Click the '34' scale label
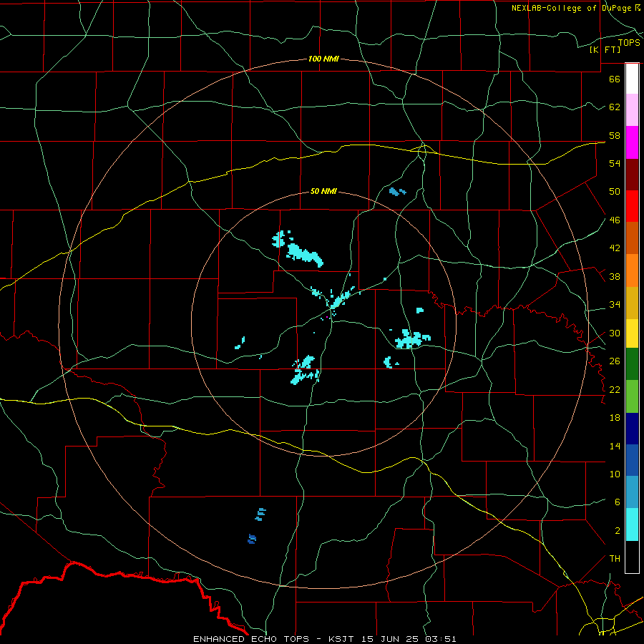This screenshot has height=644, width=644. click(x=615, y=305)
